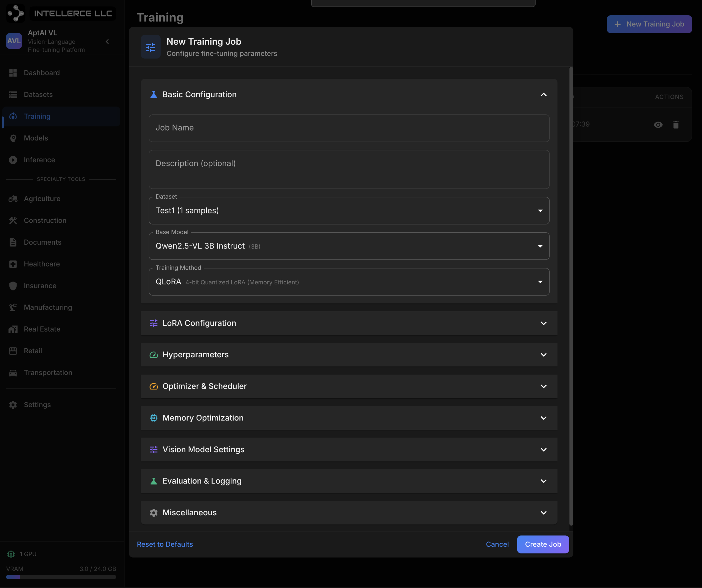The width and height of the screenshot is (702, 588).
Task: Click the ACTIONS column header
Action: (x=669, y=97)
